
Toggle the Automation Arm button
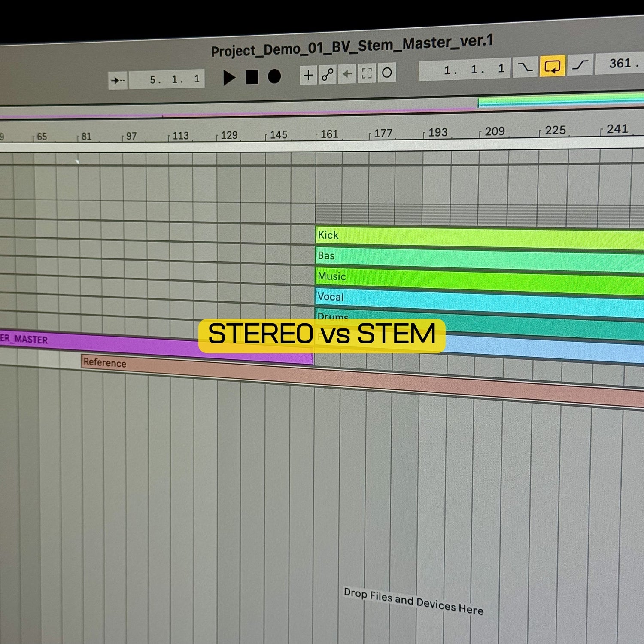click(x=328, y=75)
